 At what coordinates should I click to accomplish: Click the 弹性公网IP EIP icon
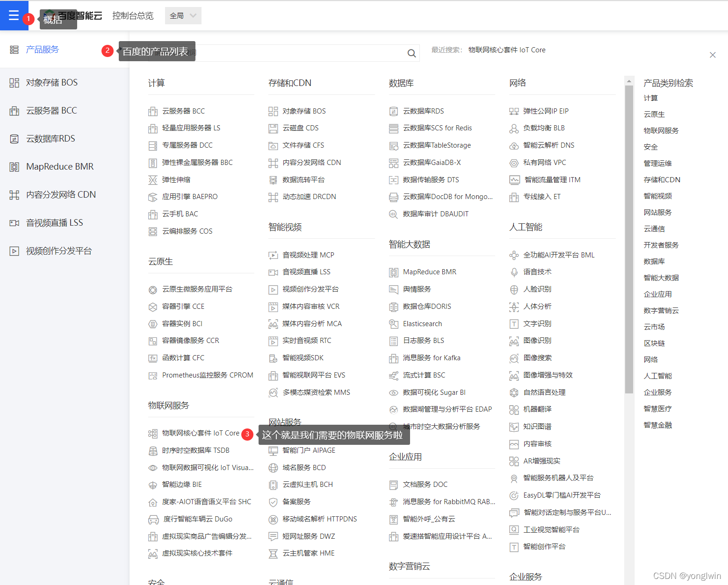coord(514,111)
